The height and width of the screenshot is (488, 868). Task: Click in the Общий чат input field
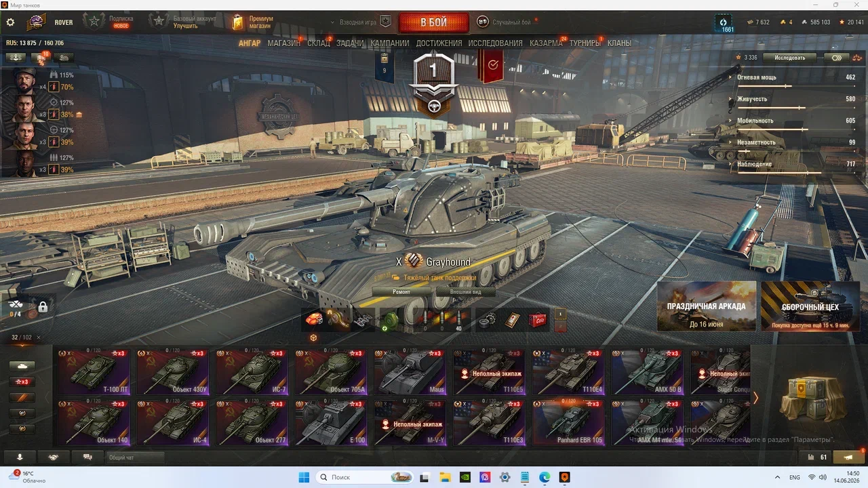(135, 457)
